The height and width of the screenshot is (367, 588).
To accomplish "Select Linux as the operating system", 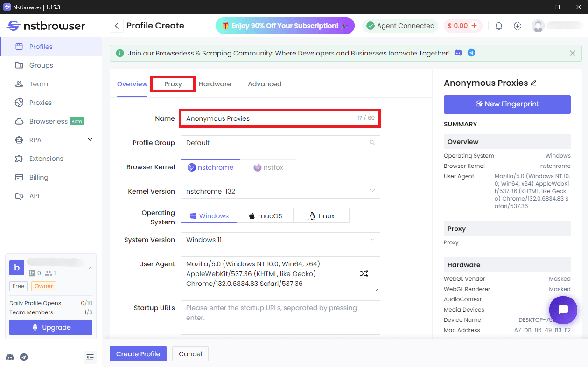I will (x=321, y=215).
